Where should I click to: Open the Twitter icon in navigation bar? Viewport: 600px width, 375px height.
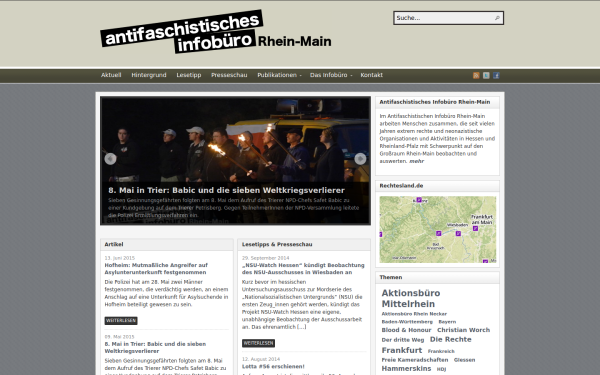click(486, 75)
